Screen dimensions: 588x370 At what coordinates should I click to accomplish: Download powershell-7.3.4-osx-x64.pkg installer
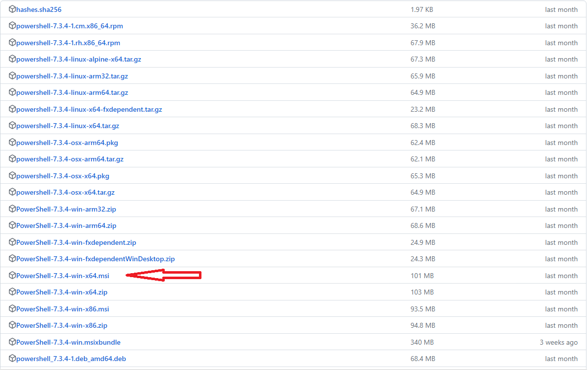click(63, 176)
